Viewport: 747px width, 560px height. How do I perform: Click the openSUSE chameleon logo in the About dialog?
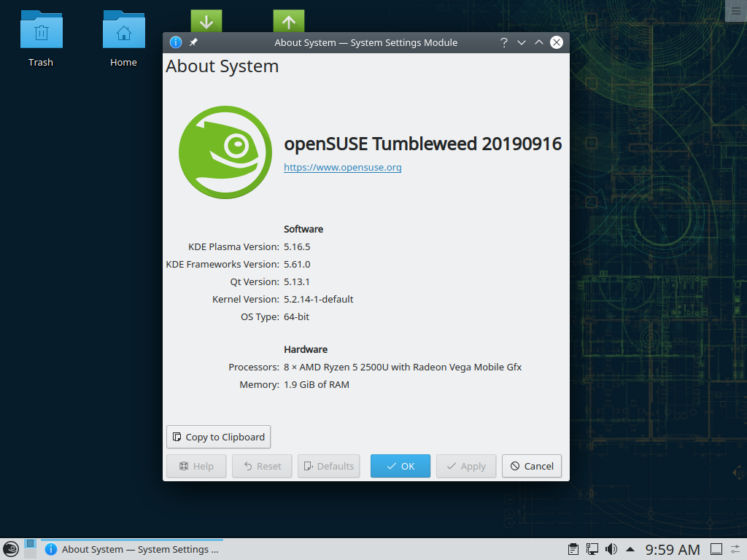click(225, 152)
